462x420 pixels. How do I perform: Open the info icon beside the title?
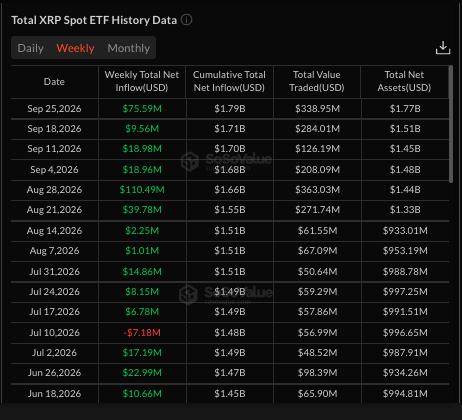186,20
